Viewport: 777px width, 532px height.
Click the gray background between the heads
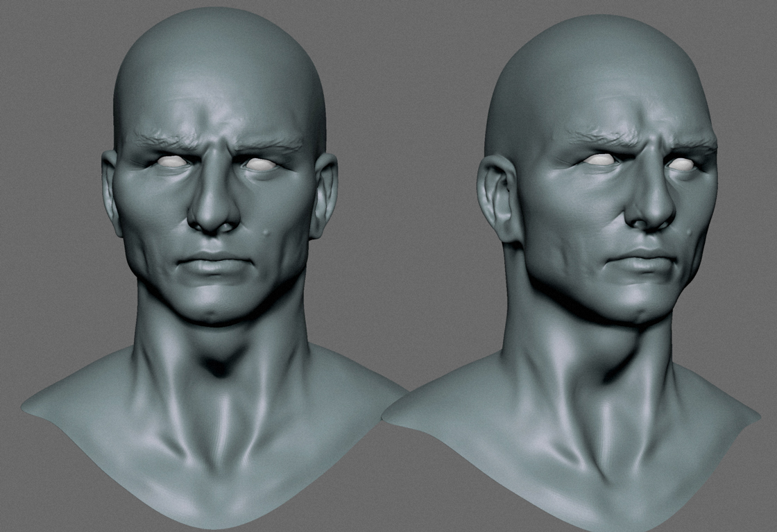402,208
